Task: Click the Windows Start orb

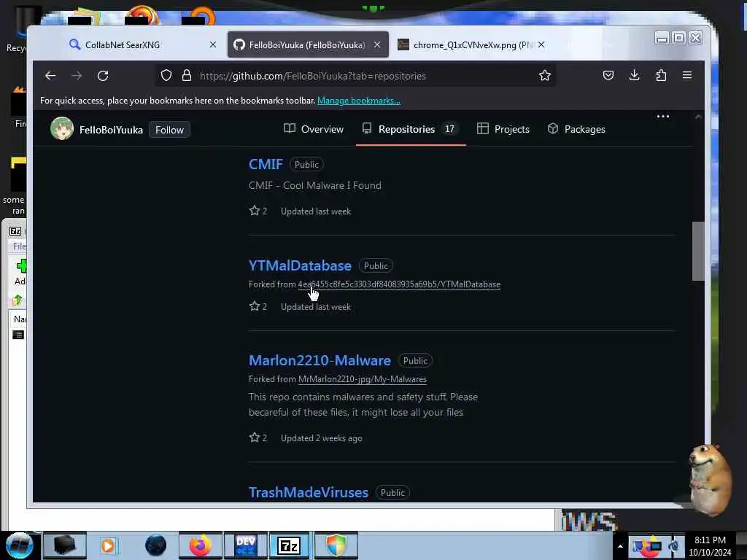Action: (19, 545)
